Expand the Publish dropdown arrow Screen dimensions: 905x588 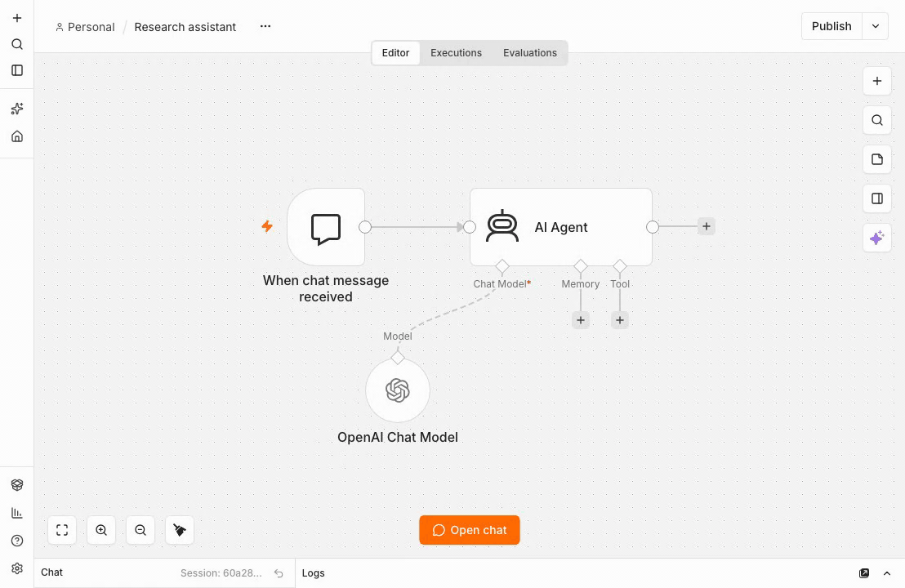coord(876,27)
